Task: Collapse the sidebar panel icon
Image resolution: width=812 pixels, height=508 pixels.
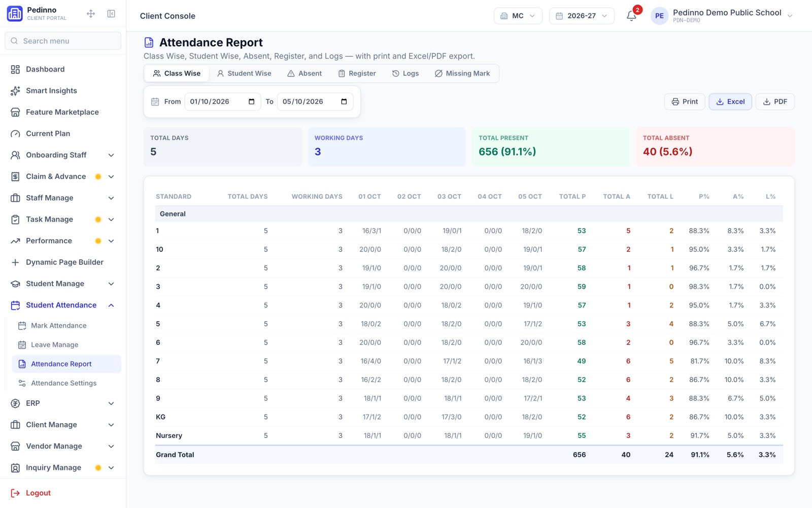Action: [x=111, y=14]
